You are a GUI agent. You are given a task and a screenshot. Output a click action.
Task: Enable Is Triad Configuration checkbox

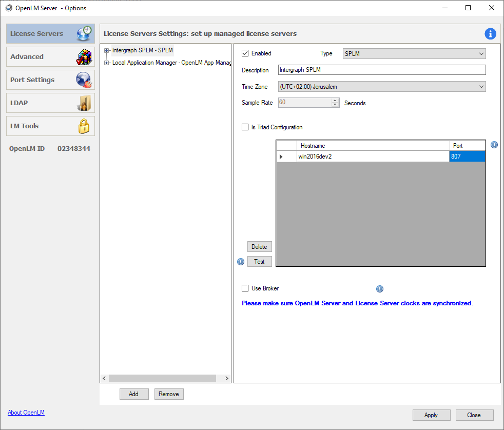tap(245, 127)
